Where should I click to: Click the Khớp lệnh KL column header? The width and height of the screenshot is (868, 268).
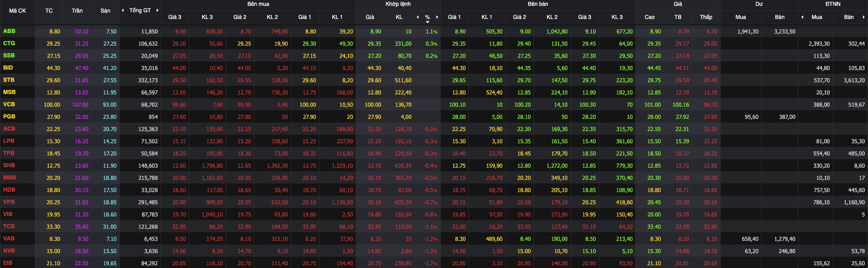(399, 17)
